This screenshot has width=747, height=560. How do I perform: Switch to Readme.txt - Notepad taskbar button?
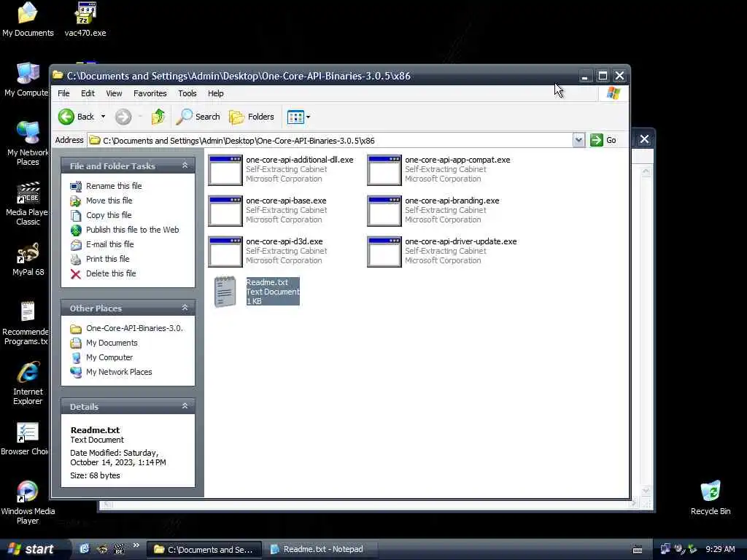point(322,550)
